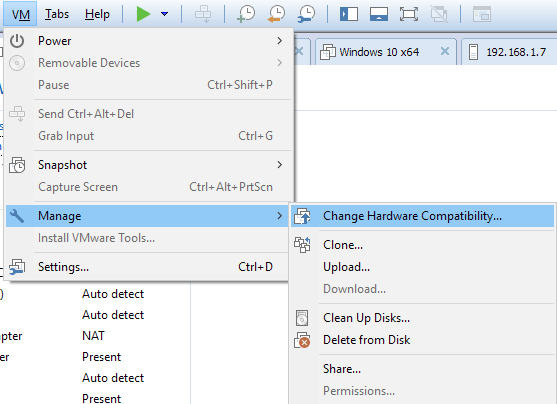Close the Windows 10 x64 tab
Image resolution: width=557 pixels, height=404 pixels.
click(445, 52)
